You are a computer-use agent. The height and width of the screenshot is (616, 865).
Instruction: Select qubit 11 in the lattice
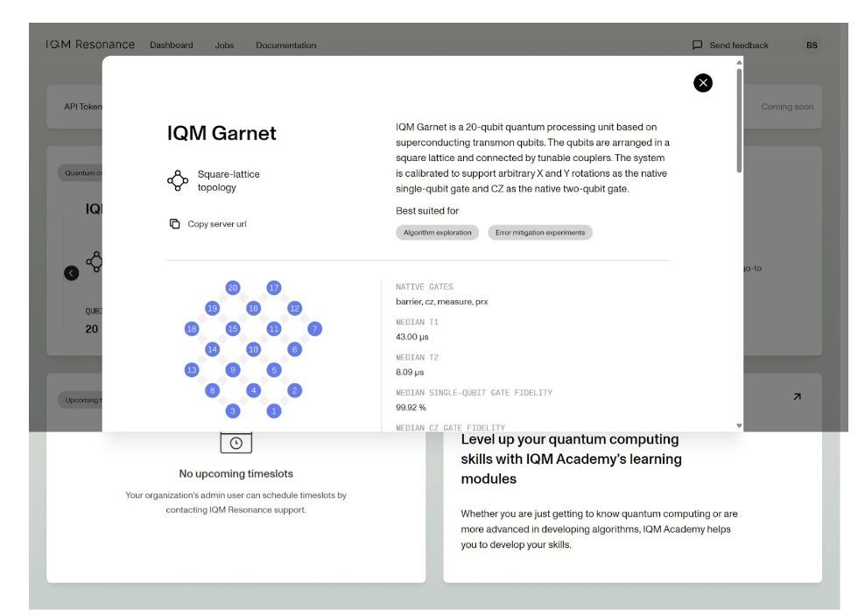click(274, 329)
